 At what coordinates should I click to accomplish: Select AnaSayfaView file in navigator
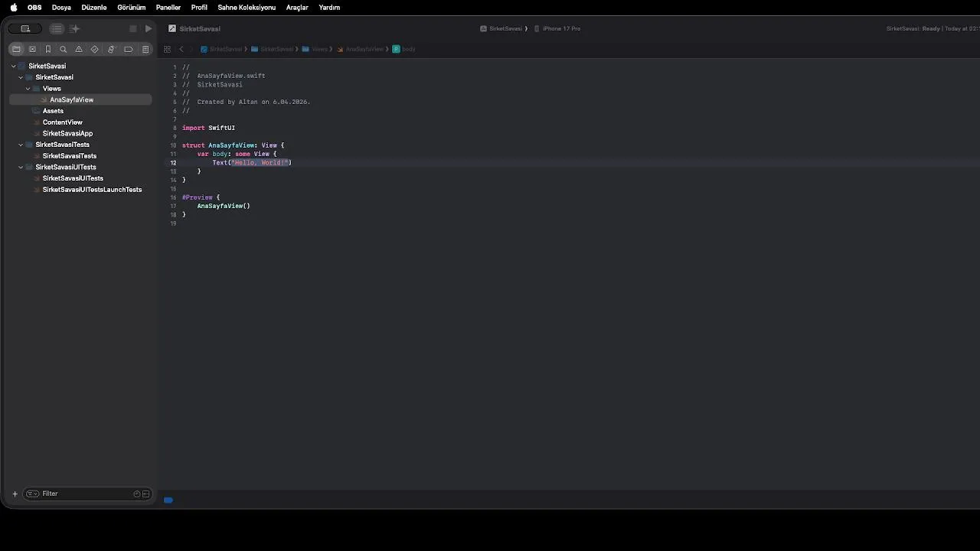coord(80,99)
